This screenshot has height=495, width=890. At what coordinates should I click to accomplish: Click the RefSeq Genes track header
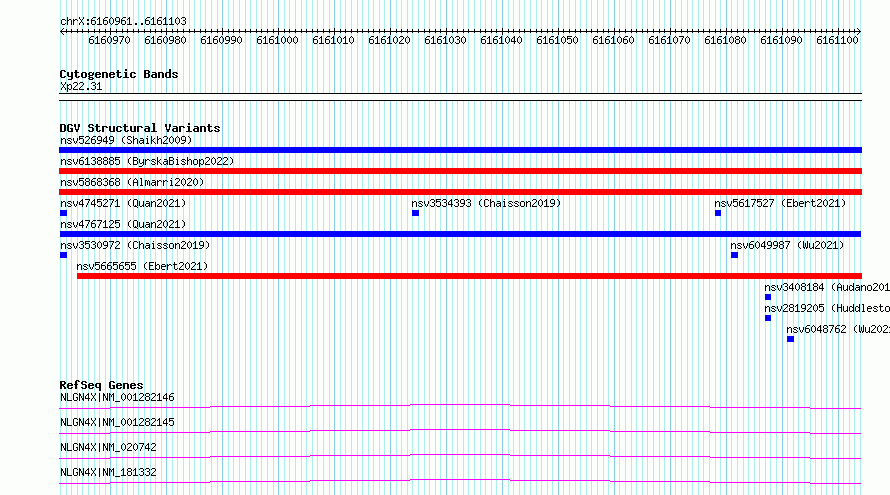pyautogui.click(x=101, y=385)
